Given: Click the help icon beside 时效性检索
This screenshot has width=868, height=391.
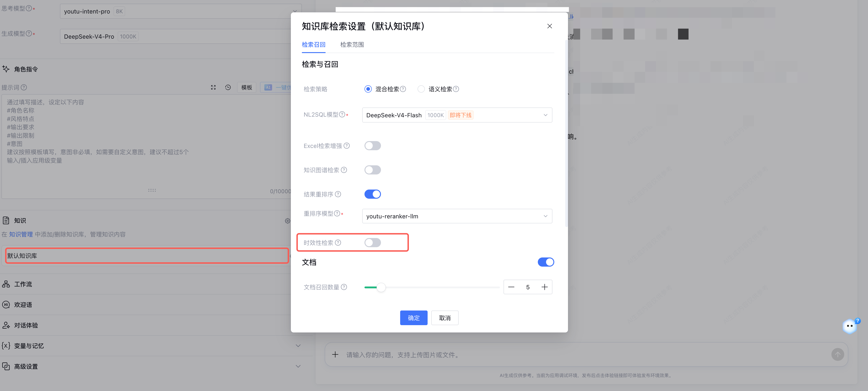Looking at the screenshot, I should point(338,243).
